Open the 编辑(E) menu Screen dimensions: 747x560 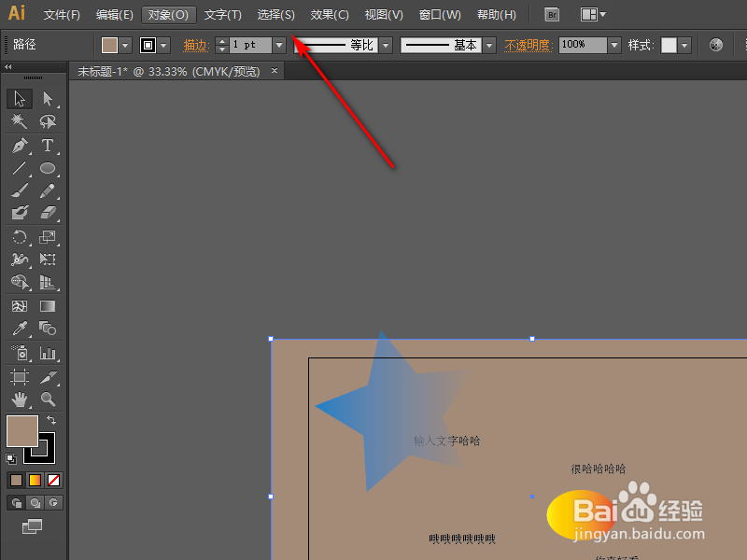pos(114,15)
